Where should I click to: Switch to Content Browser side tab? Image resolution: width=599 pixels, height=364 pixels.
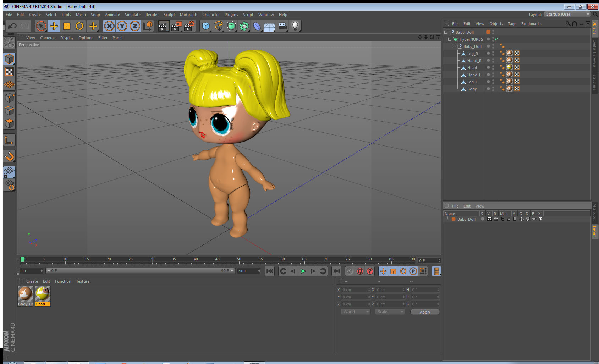[595, 53]
